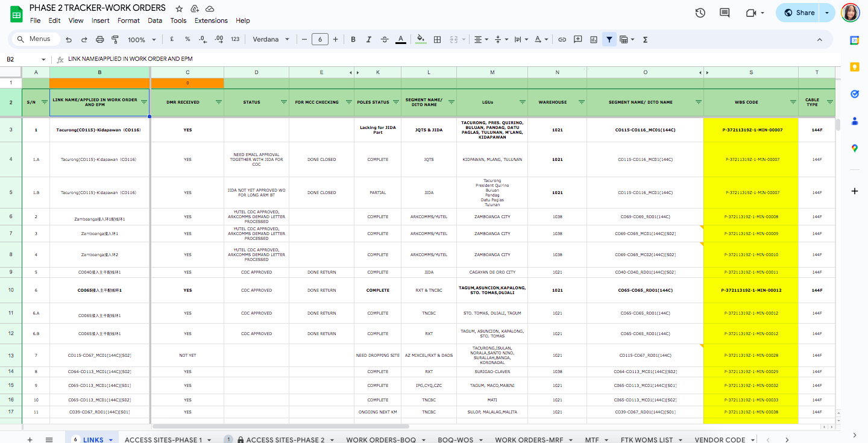
Task: Click the redo arrow in the toolbar
Action: [84, 39]
